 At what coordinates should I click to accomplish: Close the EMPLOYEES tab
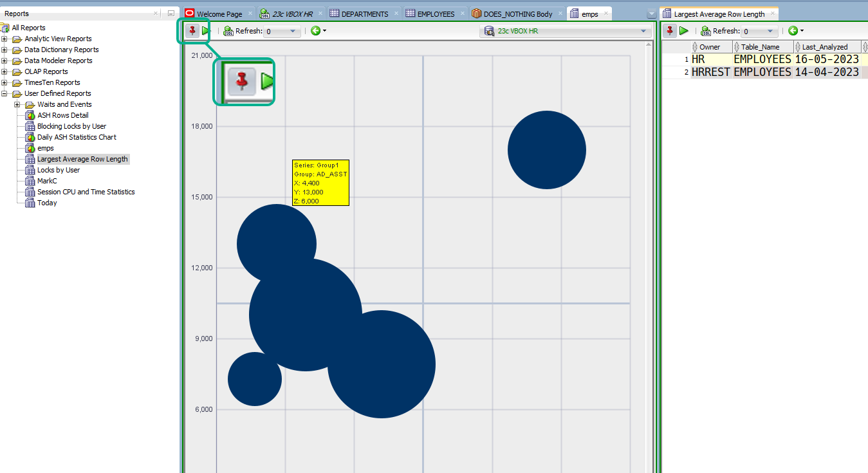click(x=463, y=14)
